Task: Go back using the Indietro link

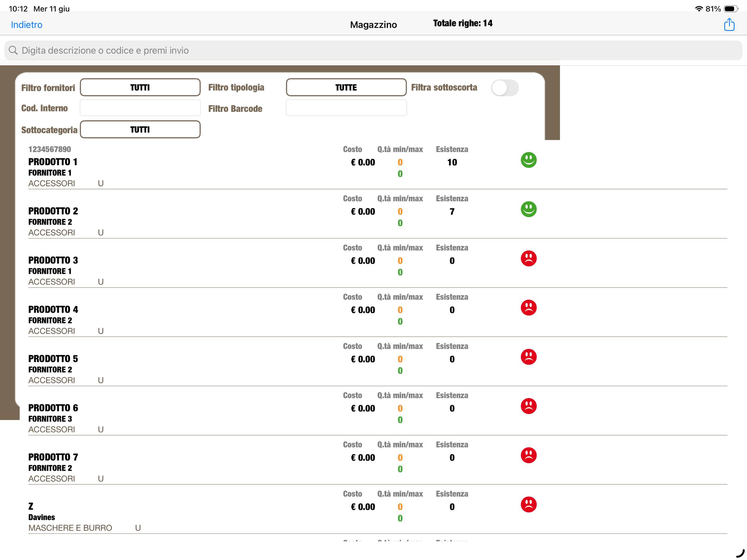Action: [x=27, y=25]
